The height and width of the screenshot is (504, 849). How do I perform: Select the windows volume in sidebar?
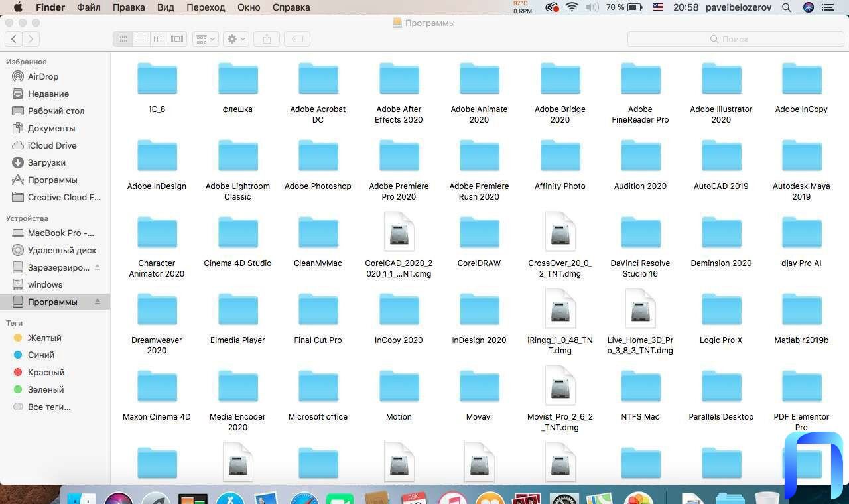click(55, 284)
